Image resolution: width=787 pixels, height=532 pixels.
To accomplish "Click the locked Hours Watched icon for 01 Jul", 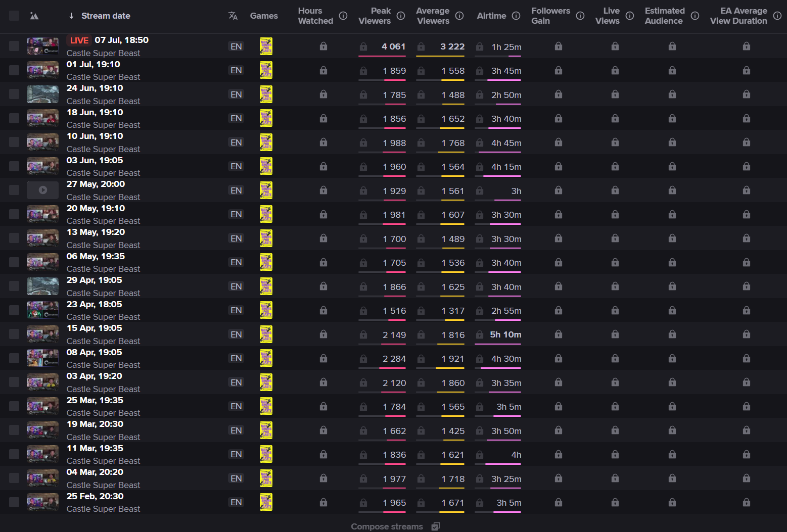I will click(323, 70).
